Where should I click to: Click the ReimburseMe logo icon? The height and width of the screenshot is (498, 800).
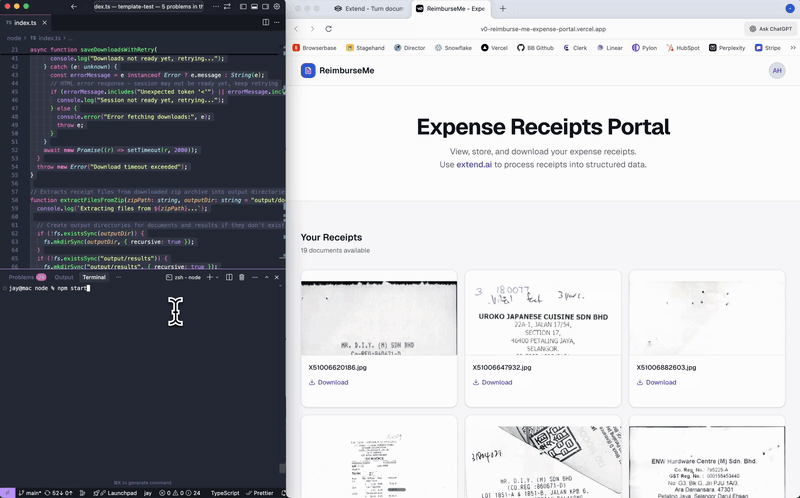coord(308,70)
